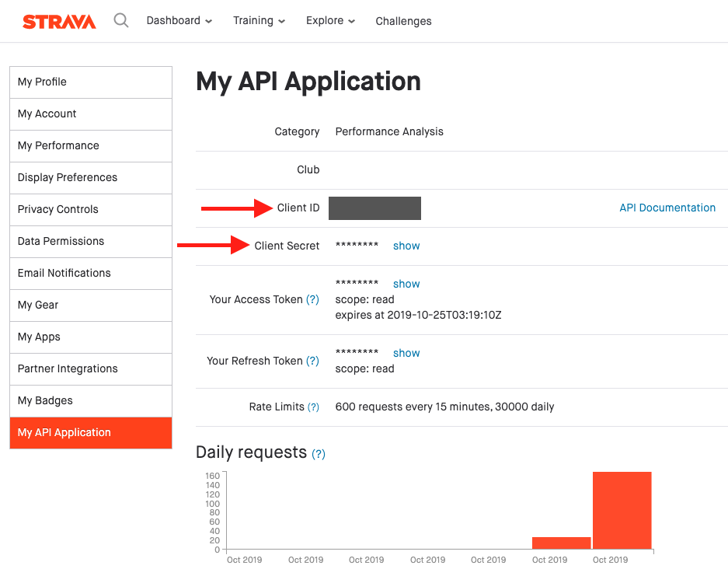Open My Apps page
This screenshot has width=728, height=569.
pos(91,337)
